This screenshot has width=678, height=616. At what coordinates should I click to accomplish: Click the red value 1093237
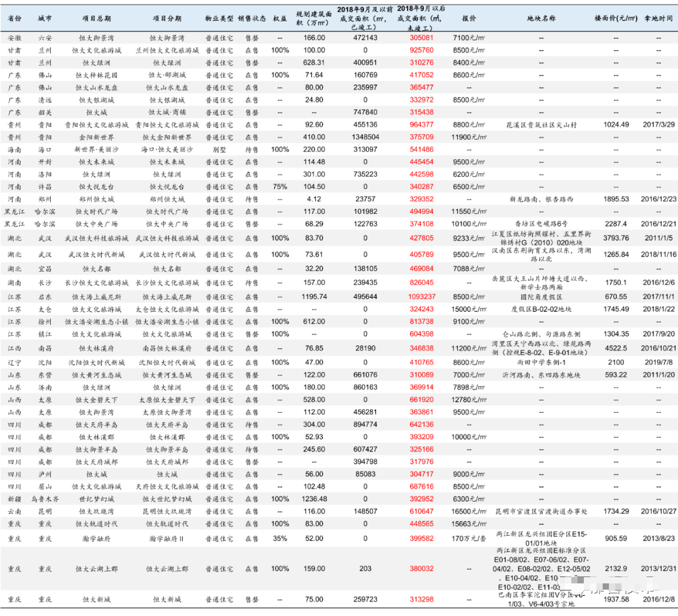pos(422,297)
